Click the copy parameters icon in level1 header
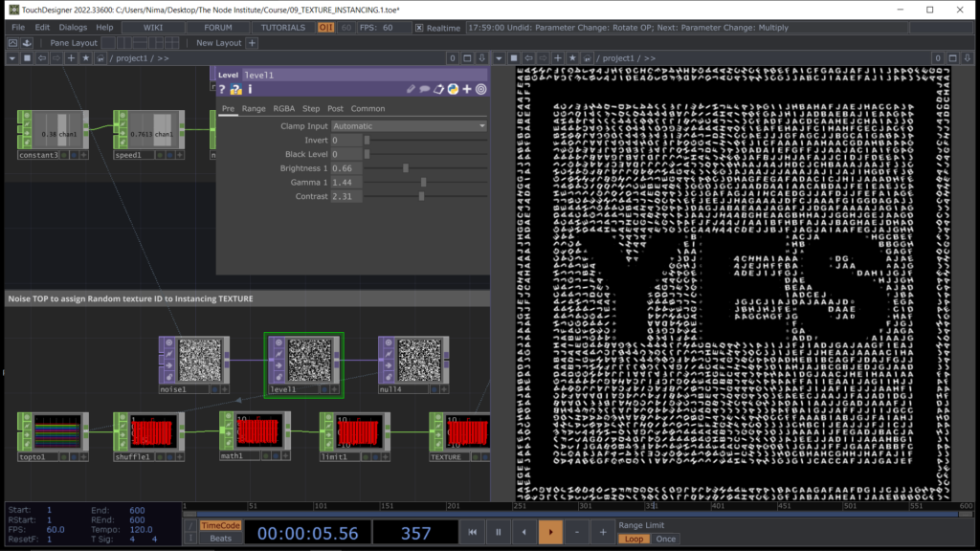The height and width of the screenshot is (551, 980). click(x=438, y=89)
